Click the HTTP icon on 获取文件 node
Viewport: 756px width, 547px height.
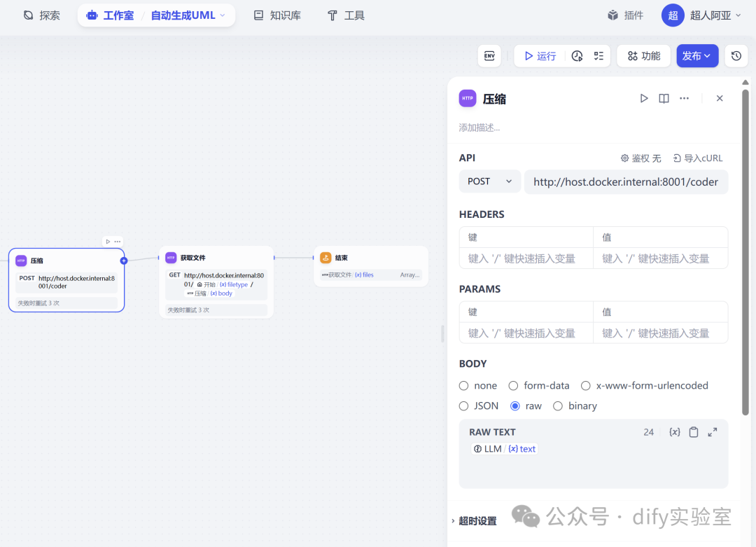click(171, 258)
